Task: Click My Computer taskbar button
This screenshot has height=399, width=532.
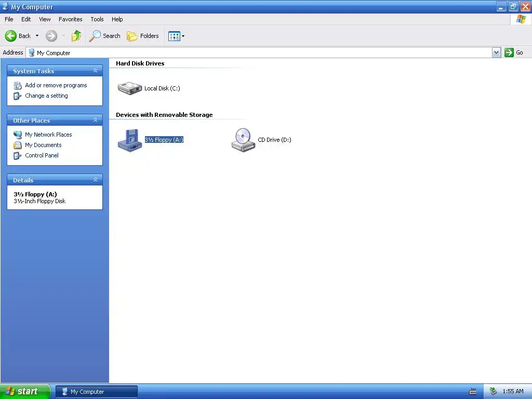Action: click(x=96, y=392)
